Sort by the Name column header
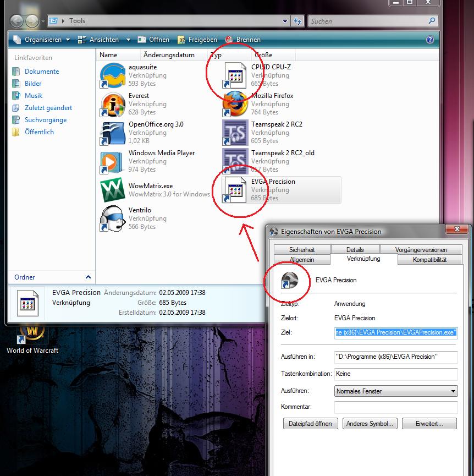 point(118,55)
